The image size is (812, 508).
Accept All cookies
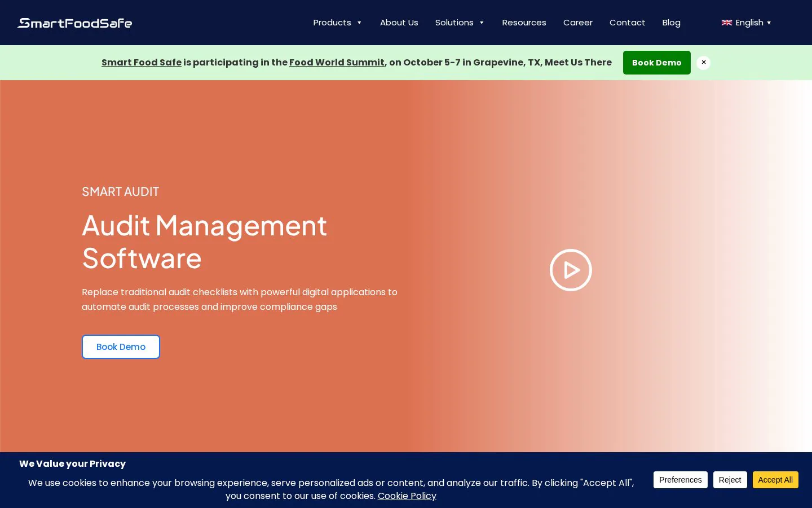[775, 480]
